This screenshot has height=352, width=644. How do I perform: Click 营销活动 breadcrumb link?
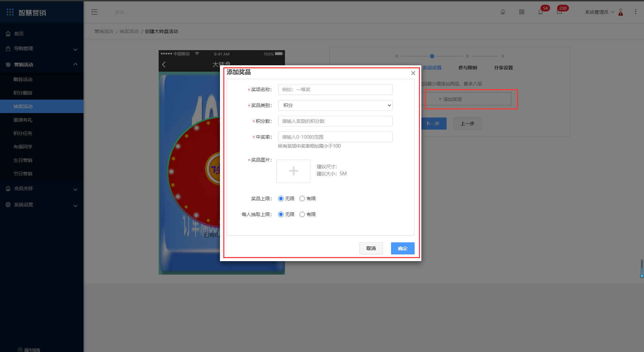click(104, 31)
